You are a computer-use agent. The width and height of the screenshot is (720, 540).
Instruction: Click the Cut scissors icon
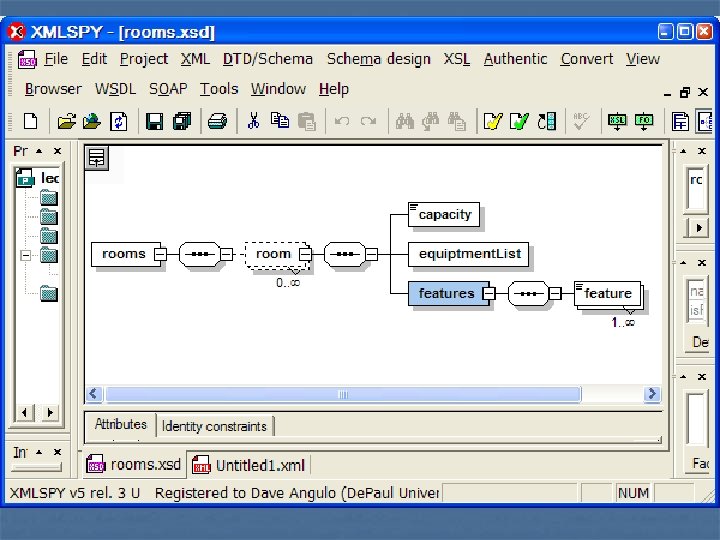253,121
